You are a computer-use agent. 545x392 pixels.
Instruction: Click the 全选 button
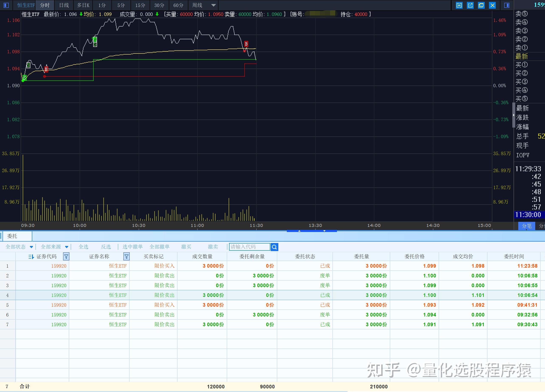(x=83, y=247)
